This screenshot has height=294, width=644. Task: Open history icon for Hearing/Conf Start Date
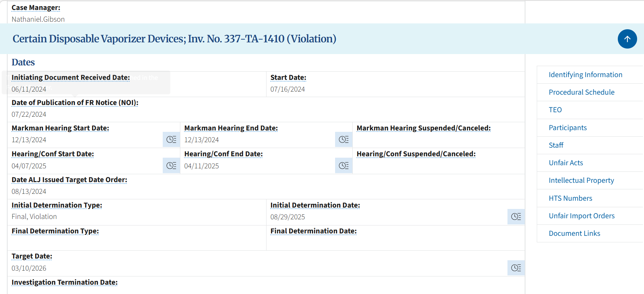coord(171,166)
